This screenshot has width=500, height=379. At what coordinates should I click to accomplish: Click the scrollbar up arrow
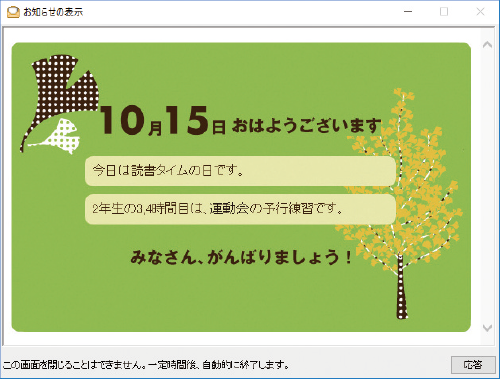click(487, 45)
